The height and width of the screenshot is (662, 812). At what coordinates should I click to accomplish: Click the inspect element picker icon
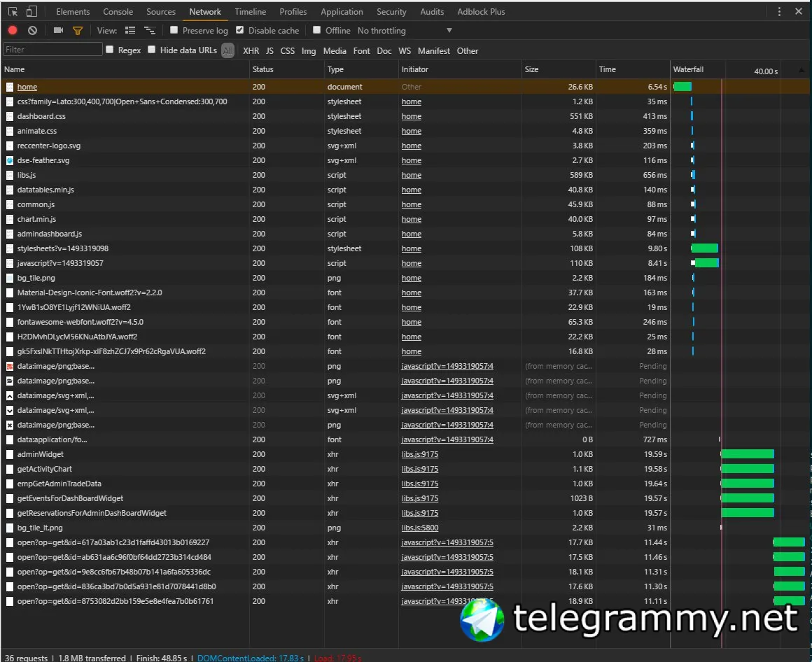pos(13,12)
